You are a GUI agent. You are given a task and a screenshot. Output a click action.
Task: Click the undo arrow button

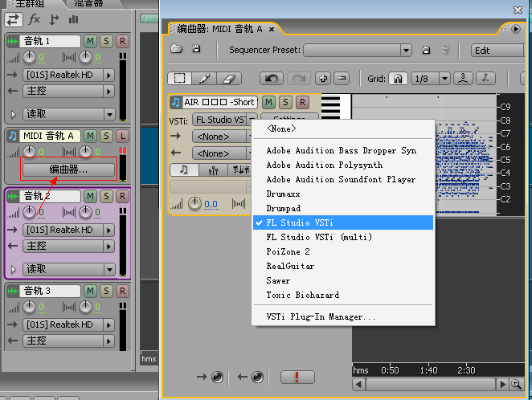(x=272, y=79)
